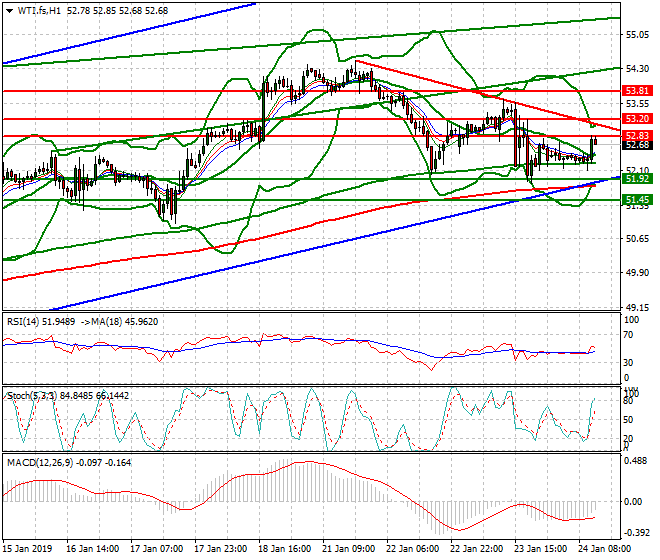This screenshot has height=560, width=660.
Task: Select the 53.81 red price level label
Action: click(x=637, y=91)
